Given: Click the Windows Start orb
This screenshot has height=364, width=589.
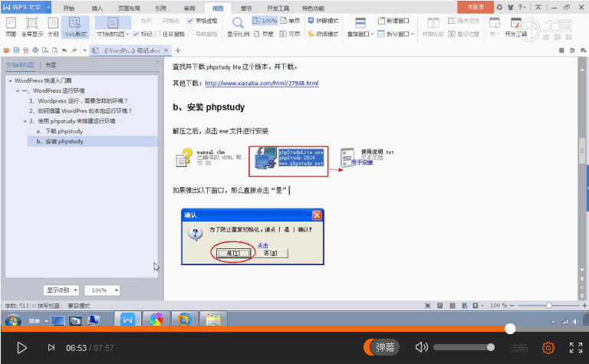Looking at the screenshot, I should (x=13, y=321).
